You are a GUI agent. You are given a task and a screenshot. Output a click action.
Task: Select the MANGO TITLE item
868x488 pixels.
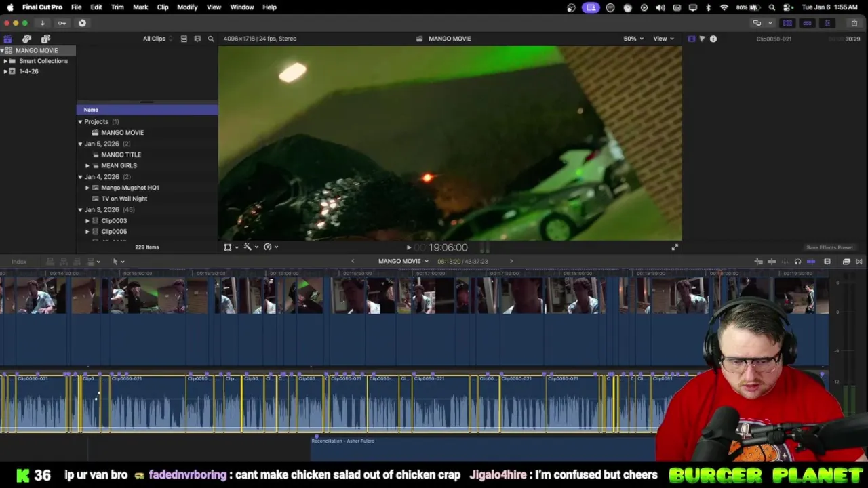pos(121,155)
